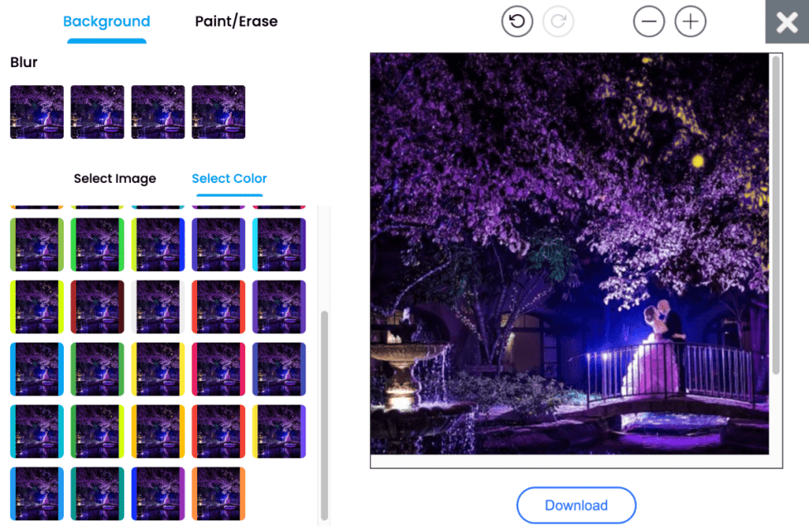This screenshot has width=809, height=532.
Task: Click the color swatch list scrollbar
Action: click(x=324, y=414)
